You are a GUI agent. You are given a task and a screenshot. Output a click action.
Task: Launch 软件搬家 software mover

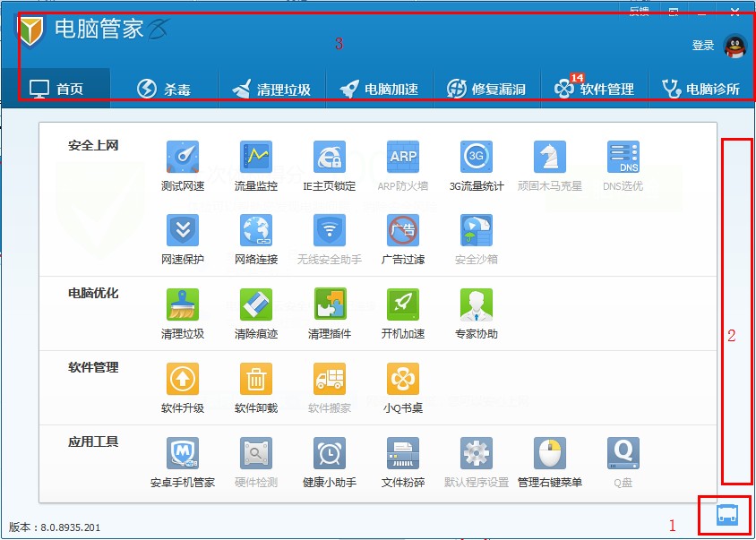tap(330, 388)
